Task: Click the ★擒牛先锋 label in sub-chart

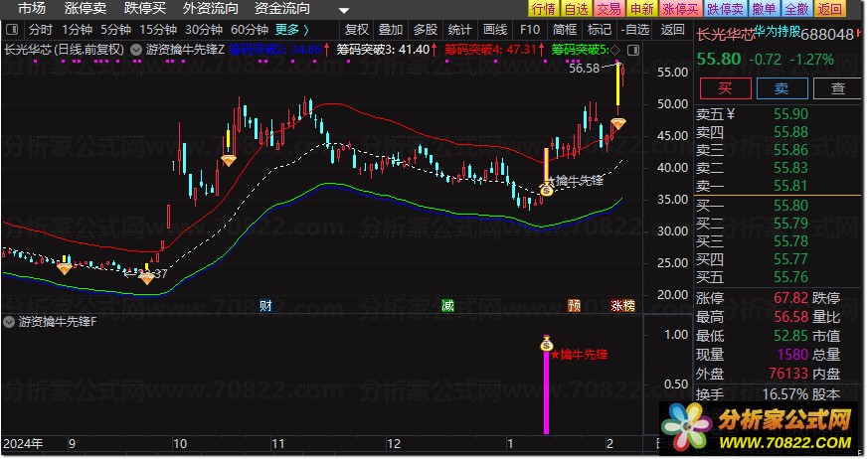Action: click(579, 354)
